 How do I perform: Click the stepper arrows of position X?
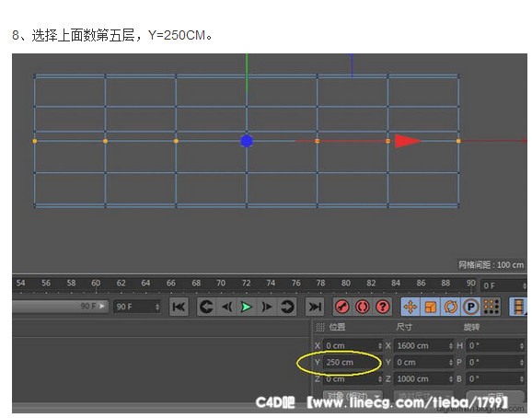coord(380,346)
